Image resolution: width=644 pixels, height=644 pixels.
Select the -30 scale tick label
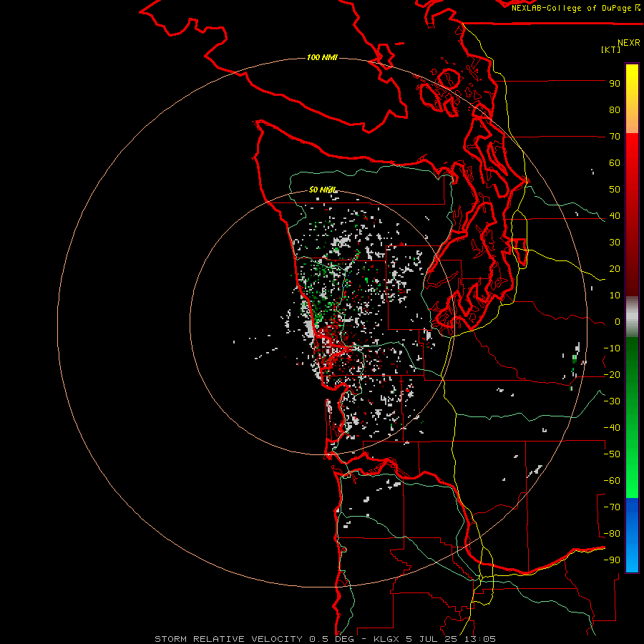click(x=612, y=401)
